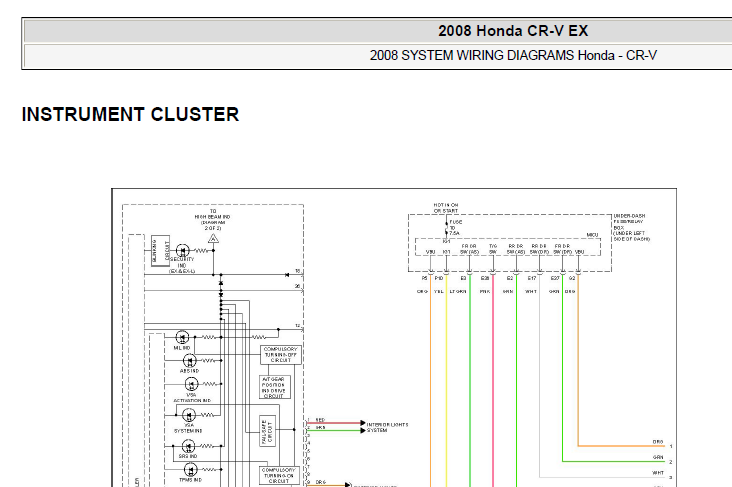Click the "FUSE 10 7.5A" label
This screenshot has height=487, width=732.
(456, 228)
